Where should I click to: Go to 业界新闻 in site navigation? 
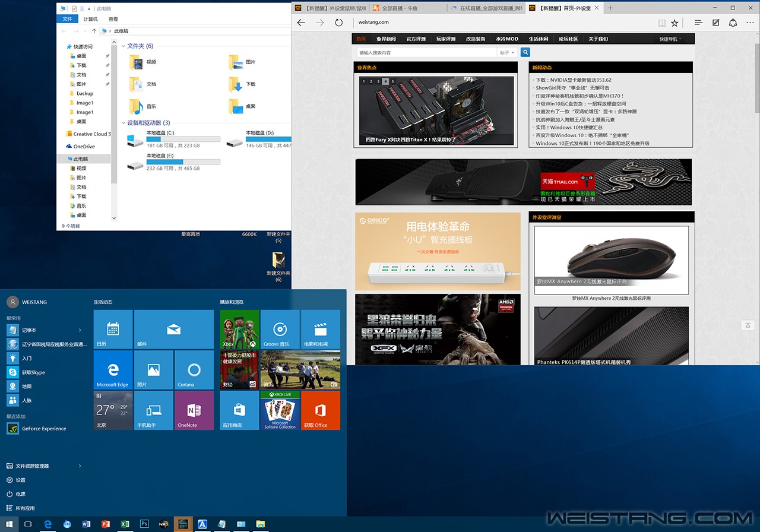point(386,39)
